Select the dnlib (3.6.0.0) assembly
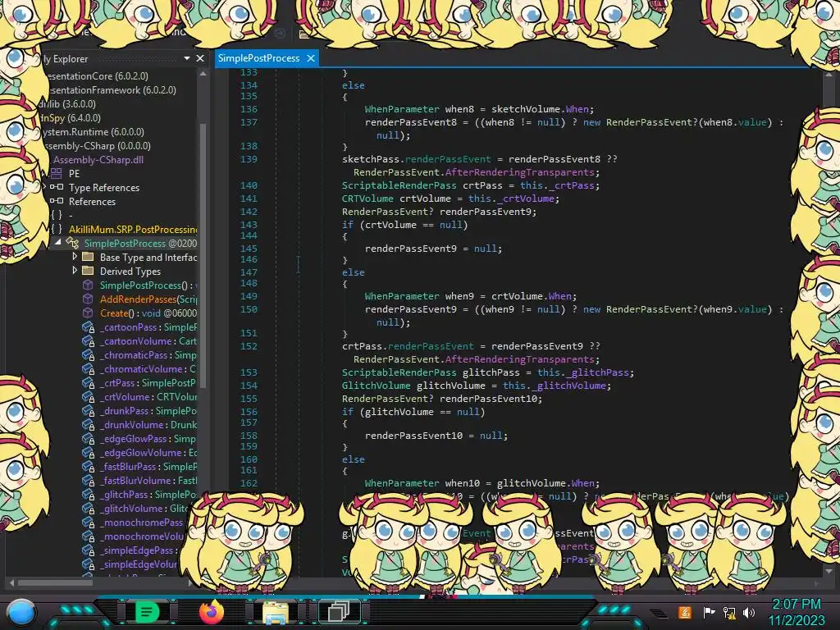 (66, 103)
